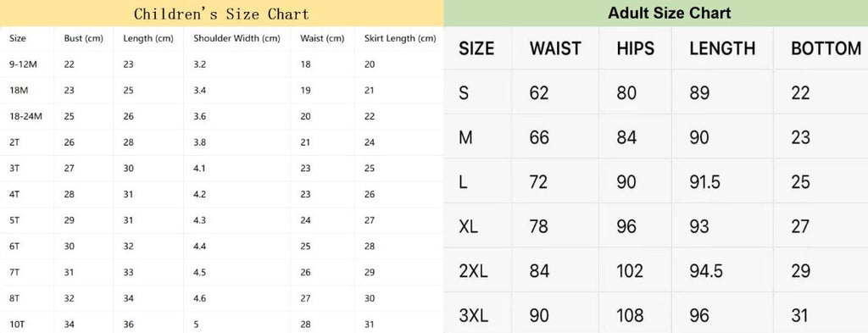868x333 pixels.
Task: Click the adult LENGTH column header
Action: pos(722,48)
